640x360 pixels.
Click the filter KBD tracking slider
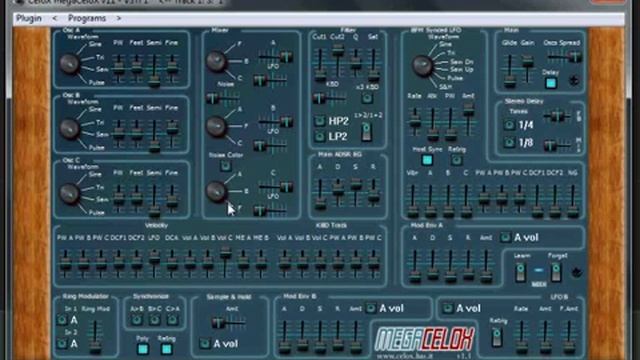pyautogui.click(x=330, y=98)
